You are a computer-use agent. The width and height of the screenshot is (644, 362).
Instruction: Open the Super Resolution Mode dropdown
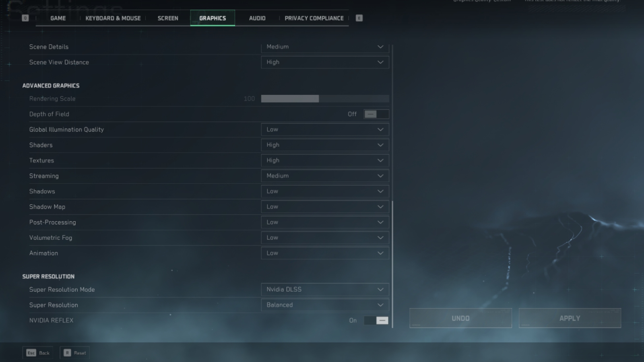coord(325,289)
